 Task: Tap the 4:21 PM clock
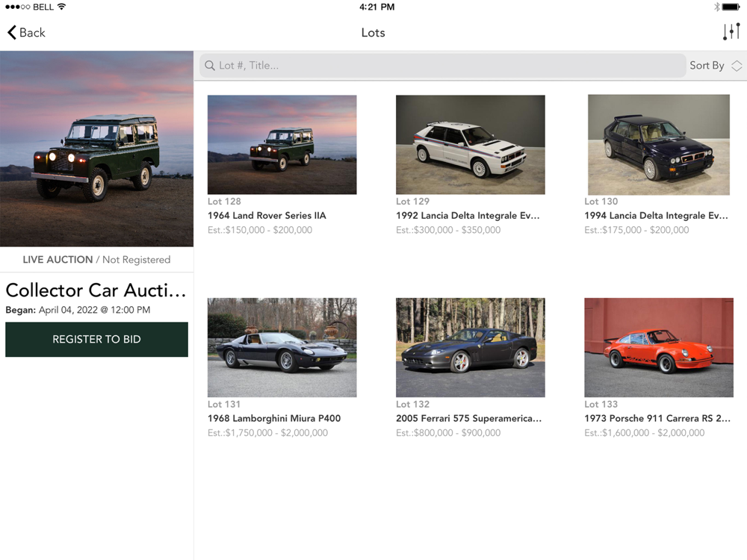(x=376, y=7)
